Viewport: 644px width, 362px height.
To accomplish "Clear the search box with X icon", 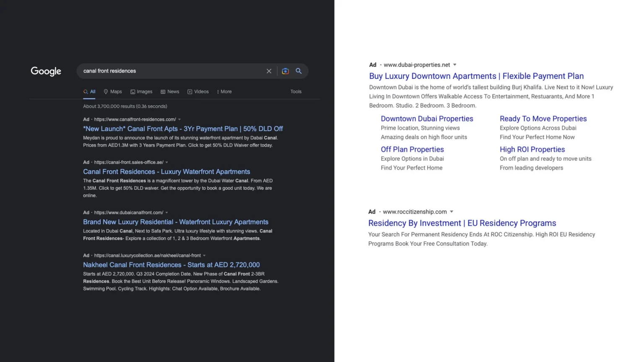I will click(x=269, y=71).
